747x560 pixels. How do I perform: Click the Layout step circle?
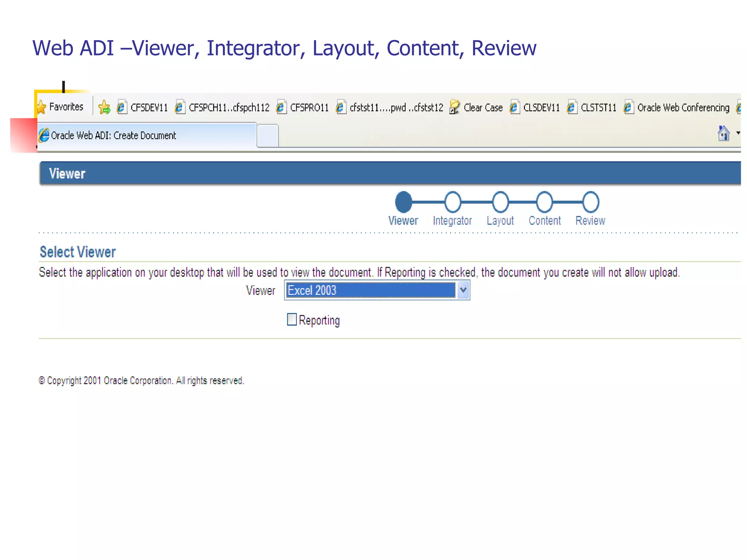click(500, 202)
